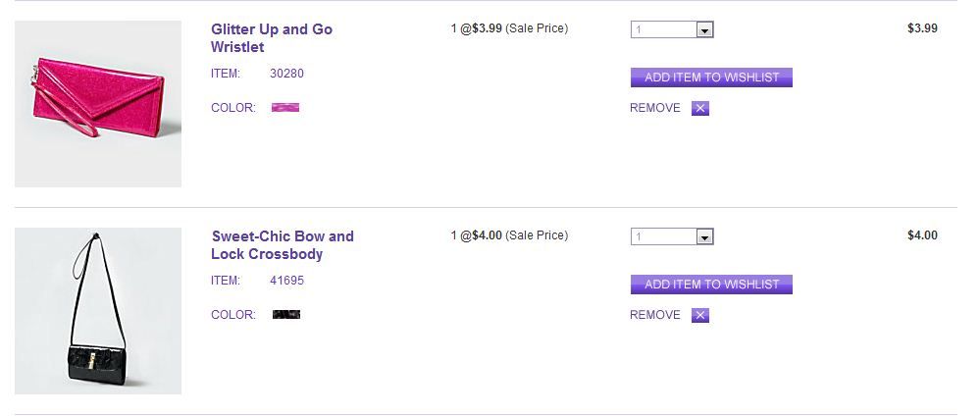Add the Glitter Wristlet to the wishlist
This screenshot has height=416, width=980.
click(711, 78)
